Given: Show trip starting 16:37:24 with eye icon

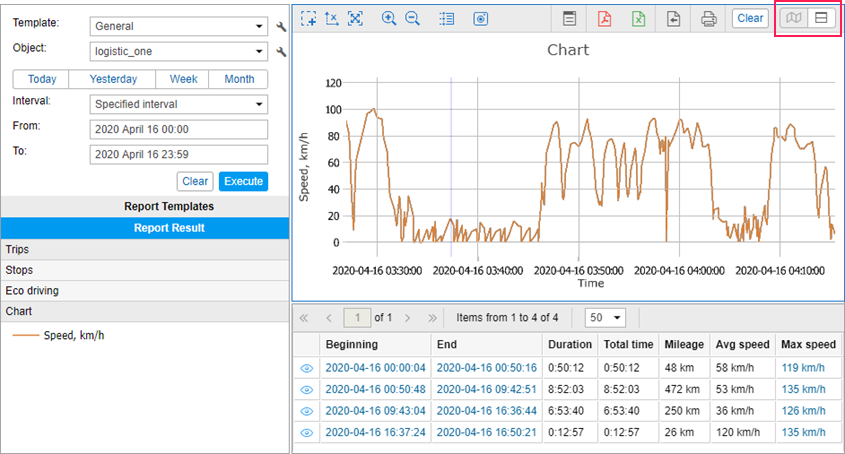Looking at the screenshot, I should point(307,433).
